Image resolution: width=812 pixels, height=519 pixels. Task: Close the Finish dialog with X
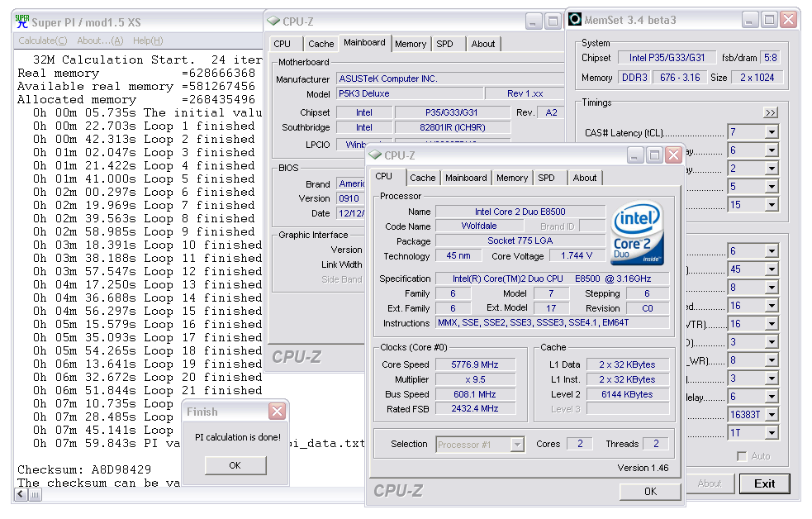277,412
